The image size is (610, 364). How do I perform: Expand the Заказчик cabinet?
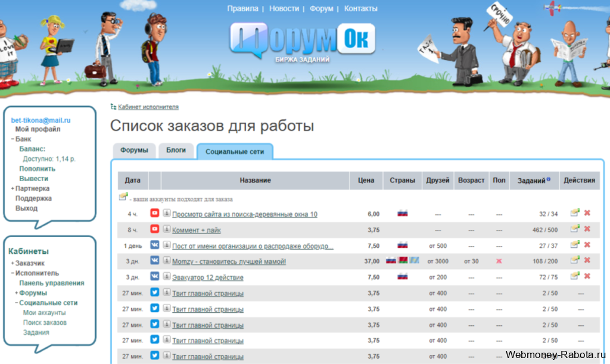click(x=13, y=263)
